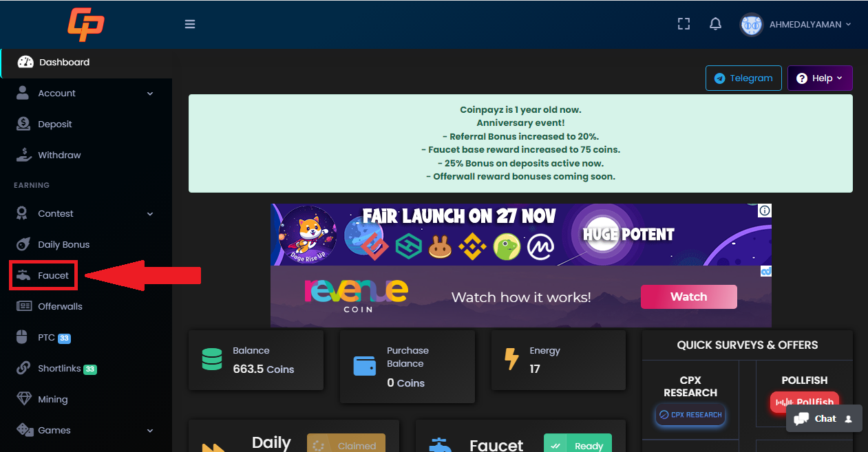Click the Withdraw hand-dollar icon
Screen dimensions: 868x452
coord(24,155)
